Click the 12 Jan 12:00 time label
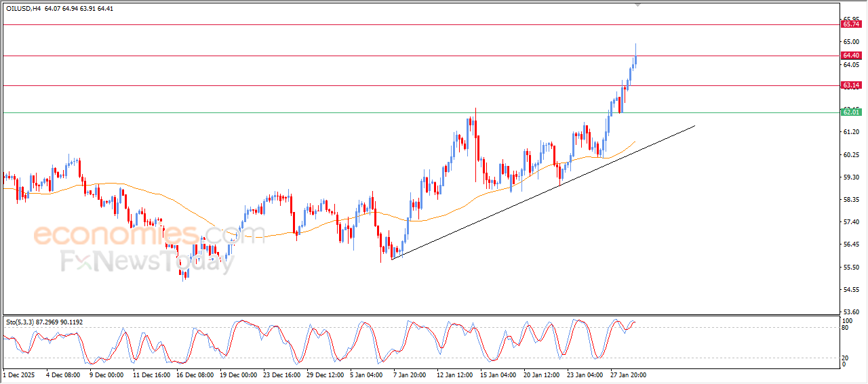Viewport: 868px width, 384px height. 455,375
